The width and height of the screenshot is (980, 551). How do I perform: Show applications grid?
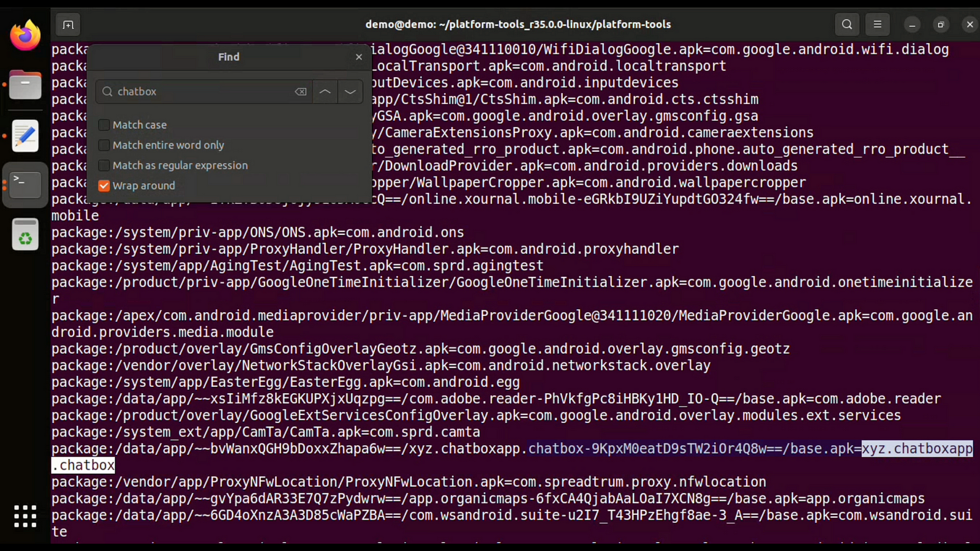pos(25,516)
